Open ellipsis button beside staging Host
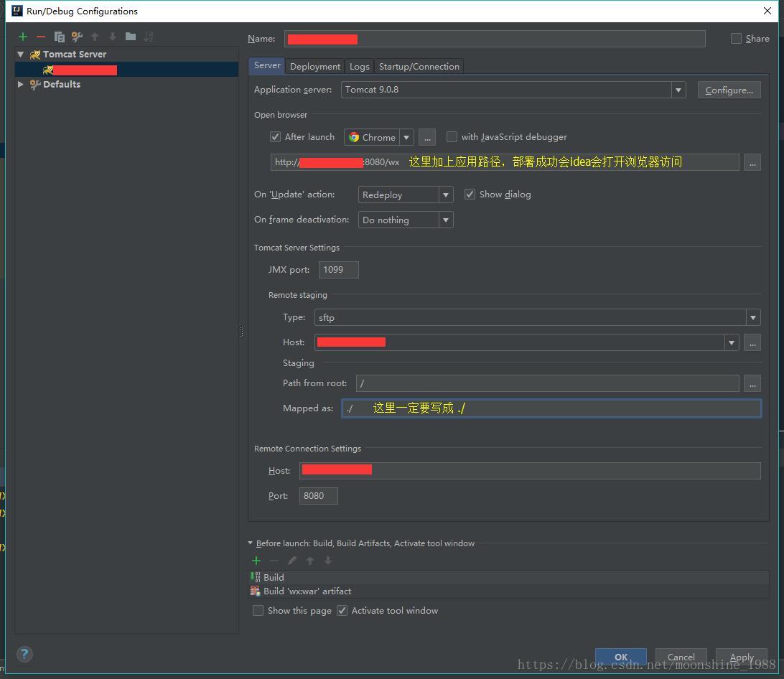The width and height of the screenshot is (784, 679). pyautogui.click(x=752, y=342)
